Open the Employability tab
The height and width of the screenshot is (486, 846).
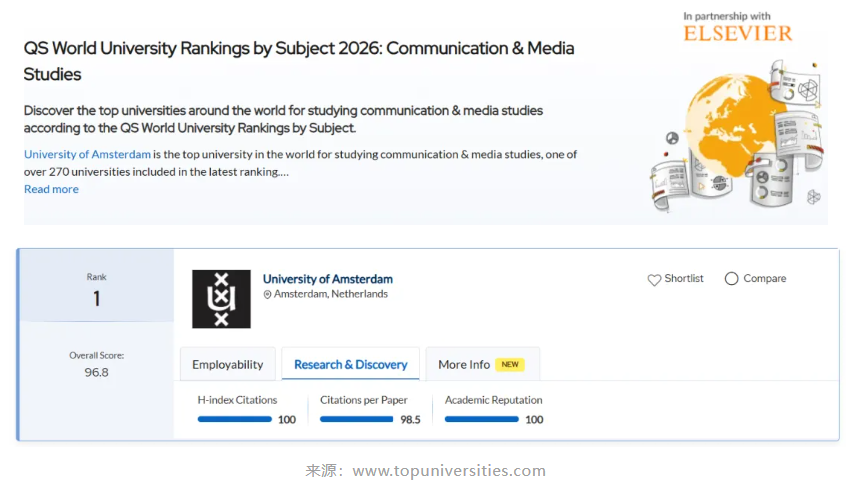[x=227, y=365]
